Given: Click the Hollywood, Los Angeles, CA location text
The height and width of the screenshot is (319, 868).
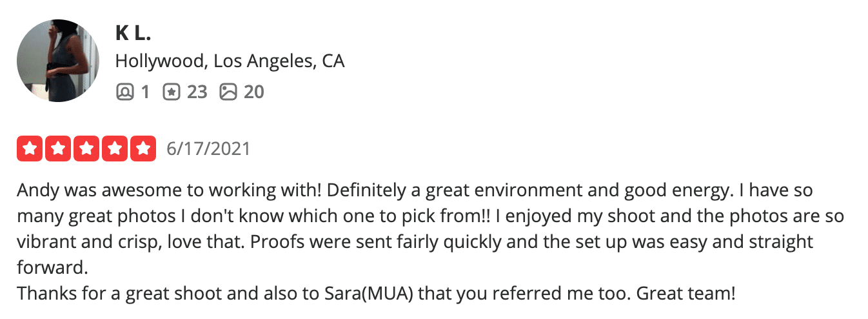Looking at the screenshot, I should (x=230, y=61).
